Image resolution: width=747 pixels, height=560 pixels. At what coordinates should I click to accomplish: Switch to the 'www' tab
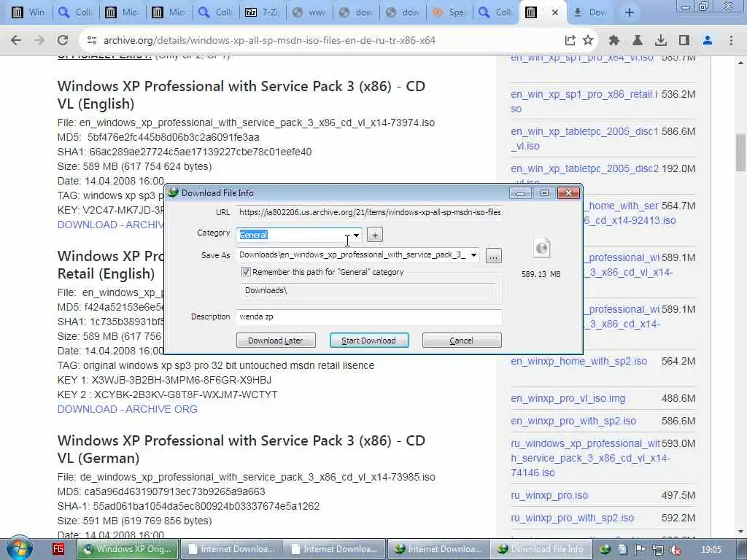[309, 12]
